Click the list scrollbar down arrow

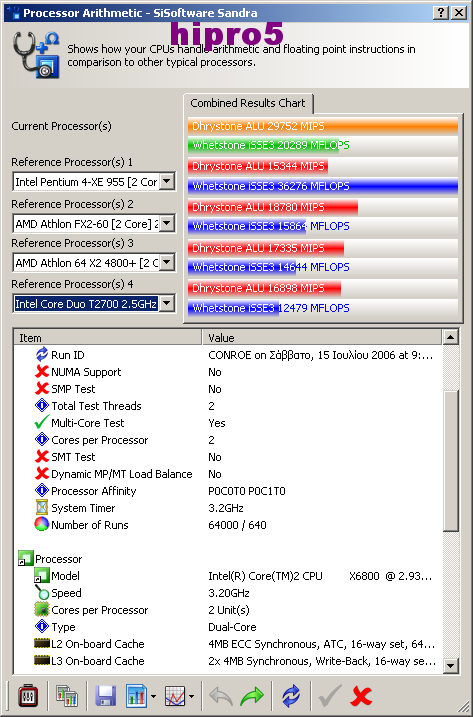(450, 665)
